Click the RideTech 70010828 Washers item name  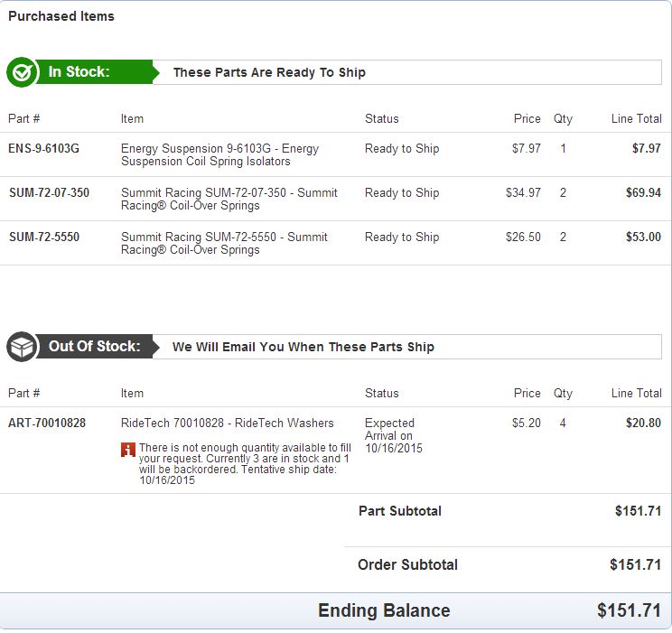click(228, 424)
